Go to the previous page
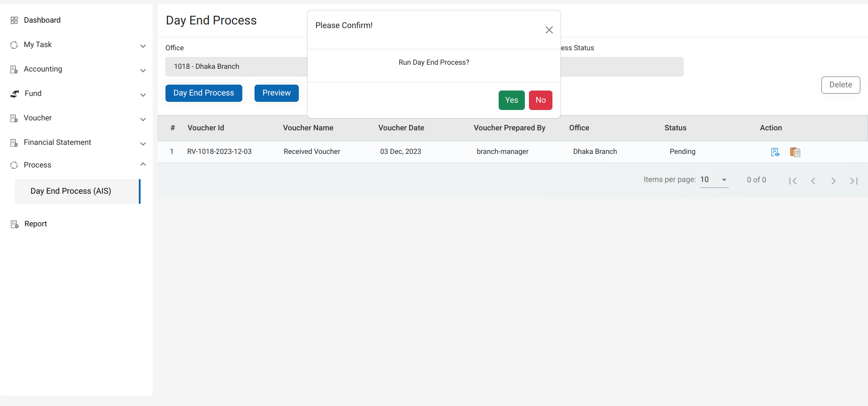 click(x=813, y=181)
